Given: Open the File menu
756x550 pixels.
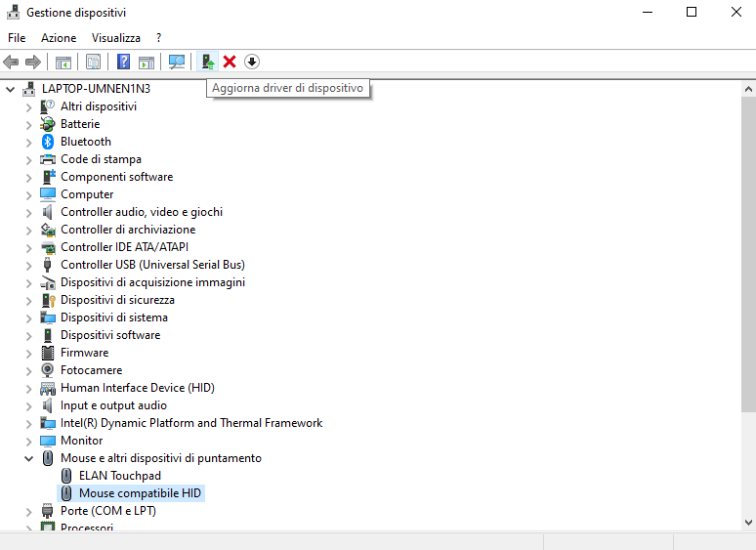Looking at the screenshot, I should coord(17,37).
